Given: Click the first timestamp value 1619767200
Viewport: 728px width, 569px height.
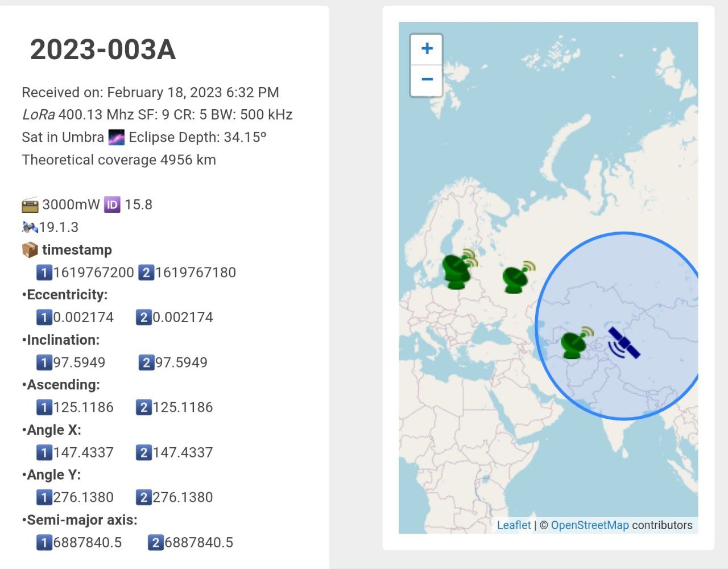Looking at the screenshot, I should (x=93, y=273).
